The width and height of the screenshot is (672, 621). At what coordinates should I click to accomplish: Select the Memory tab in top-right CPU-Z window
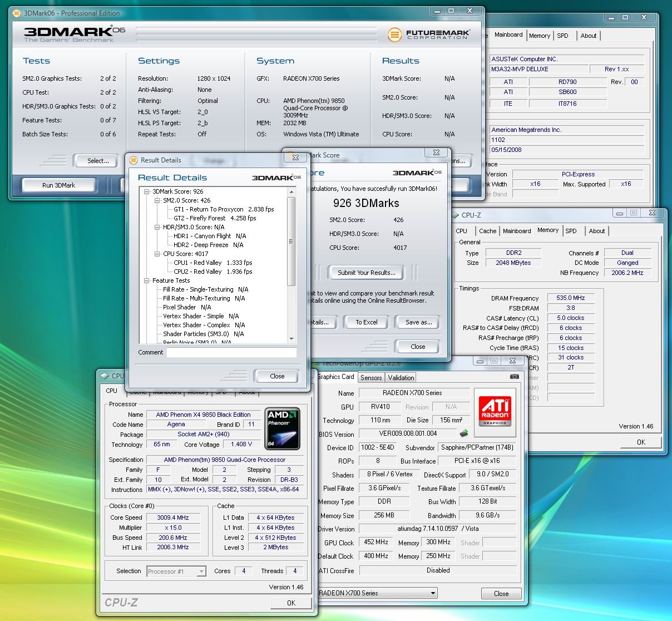coord(540,36)
